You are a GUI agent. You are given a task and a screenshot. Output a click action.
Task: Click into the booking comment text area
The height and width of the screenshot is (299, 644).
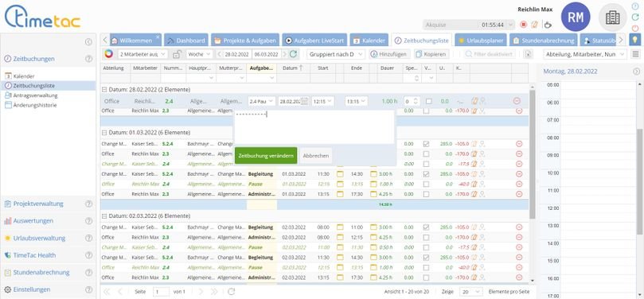(x=314, y=126)
